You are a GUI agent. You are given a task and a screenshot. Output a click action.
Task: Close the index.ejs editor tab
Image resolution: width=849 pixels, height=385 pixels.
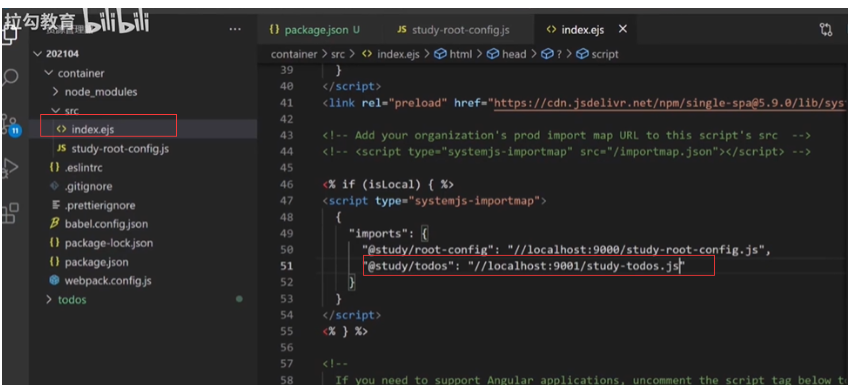point(623,29)
